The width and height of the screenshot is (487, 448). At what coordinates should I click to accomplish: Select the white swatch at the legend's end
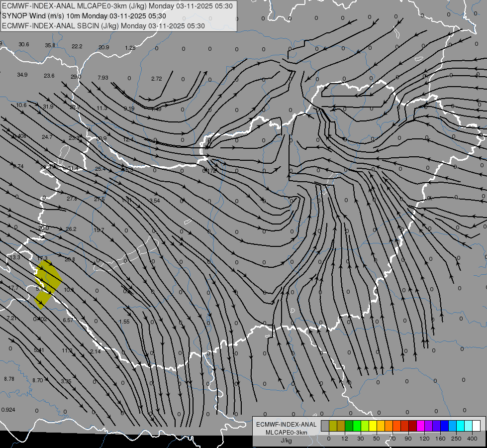coord(476,426)
